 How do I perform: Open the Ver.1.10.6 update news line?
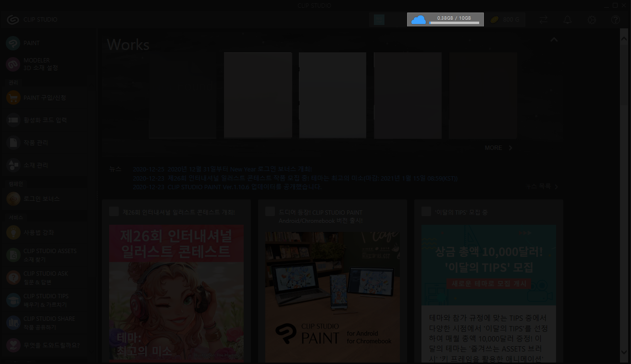click(227, 187)
